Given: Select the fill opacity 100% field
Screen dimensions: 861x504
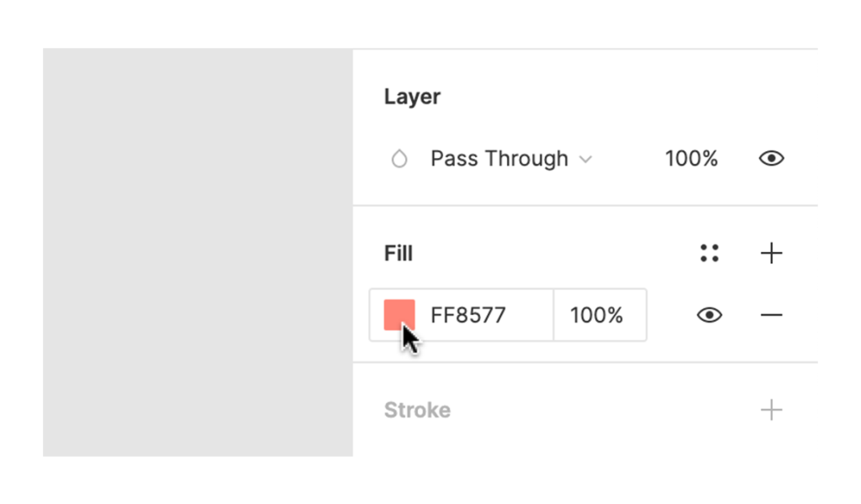Looking at the screenshot, I should 600,315.
